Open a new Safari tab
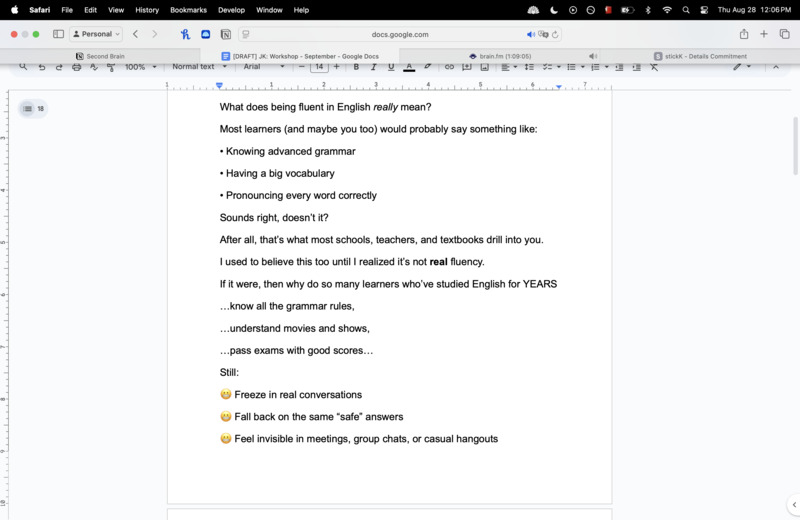Screen dimensions: 800x520 [x=764, y=34]
